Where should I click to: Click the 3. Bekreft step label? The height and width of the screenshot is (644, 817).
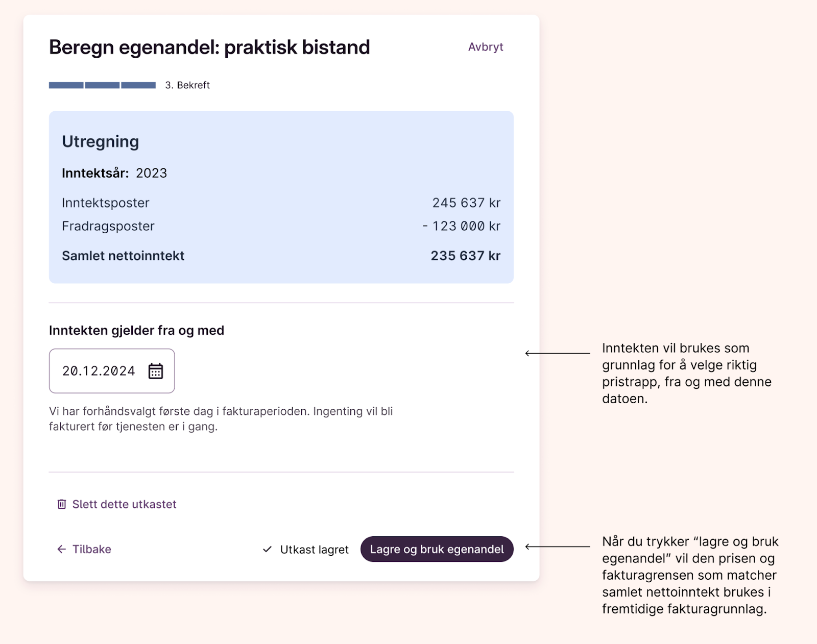click(187, 85)
